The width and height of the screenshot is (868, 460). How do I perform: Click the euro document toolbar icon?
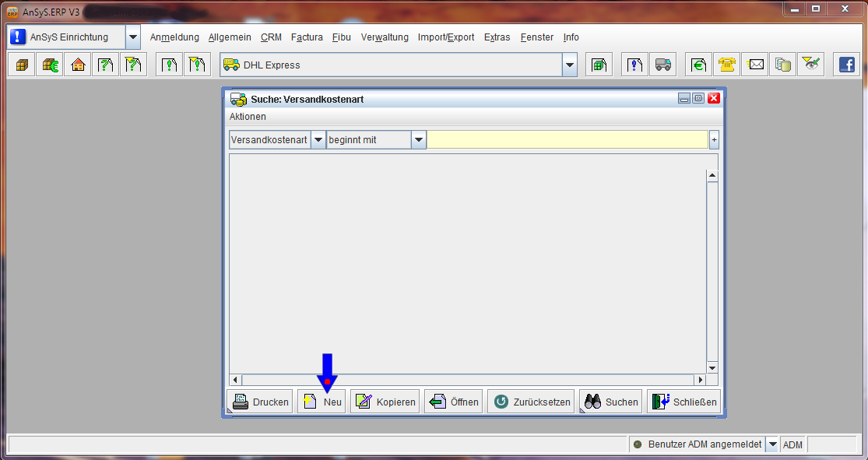699,65
